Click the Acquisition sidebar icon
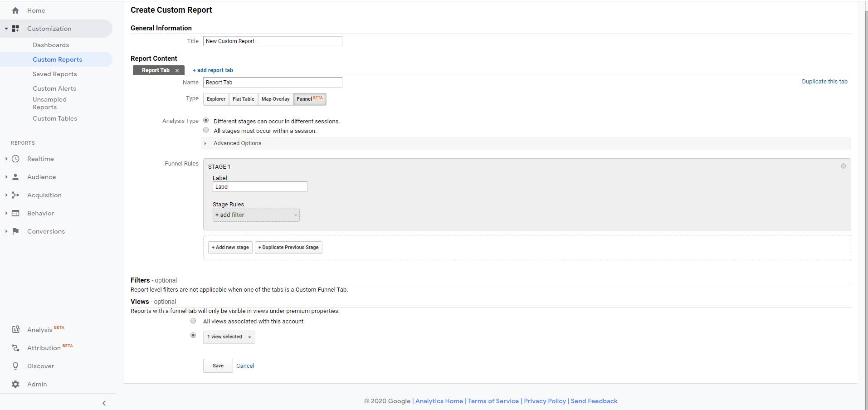The height and width of the screenshot is (410, 868). coord(15,195)
